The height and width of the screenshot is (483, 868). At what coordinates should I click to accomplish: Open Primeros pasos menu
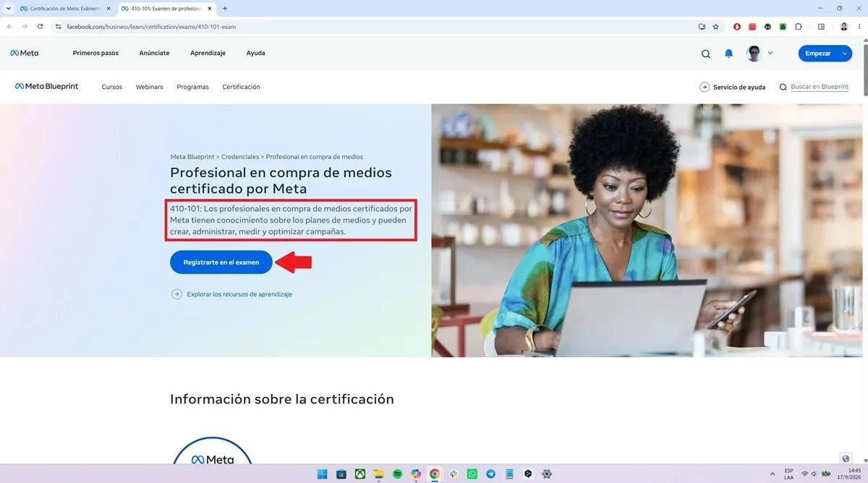[95, 53]
